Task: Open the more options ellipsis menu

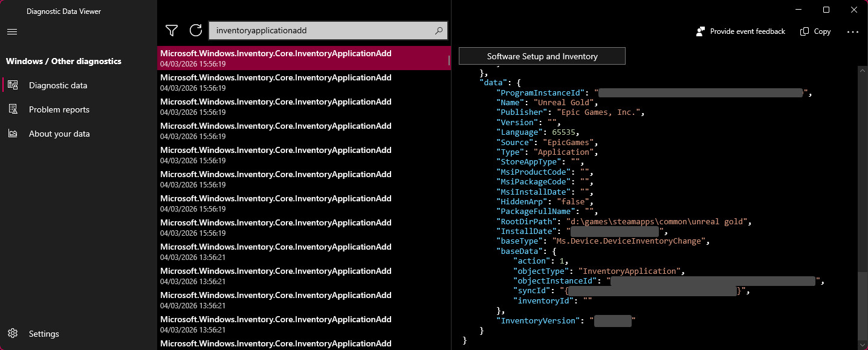Action: 852,31
